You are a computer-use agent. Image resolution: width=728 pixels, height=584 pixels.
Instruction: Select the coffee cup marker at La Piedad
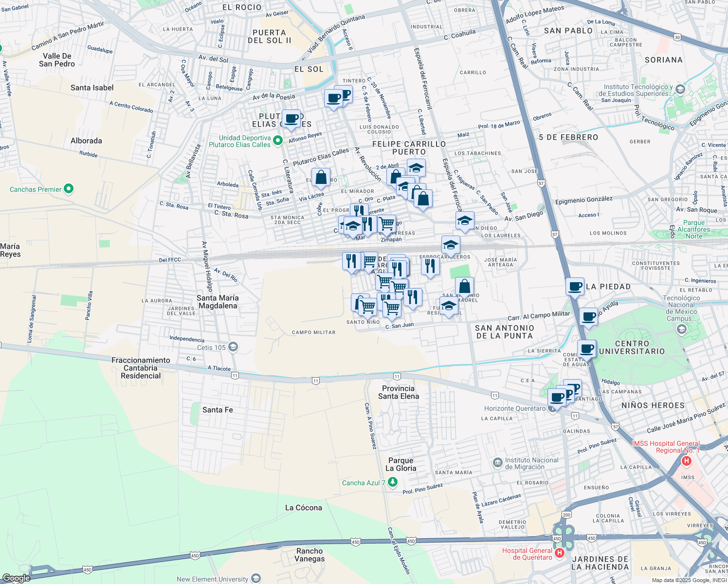(575, 287)
